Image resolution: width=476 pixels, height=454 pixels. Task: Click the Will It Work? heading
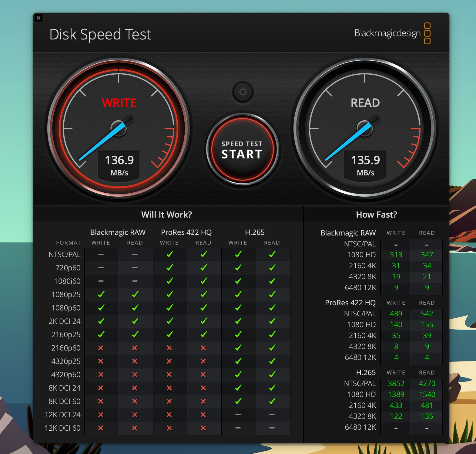coord(166,215)
